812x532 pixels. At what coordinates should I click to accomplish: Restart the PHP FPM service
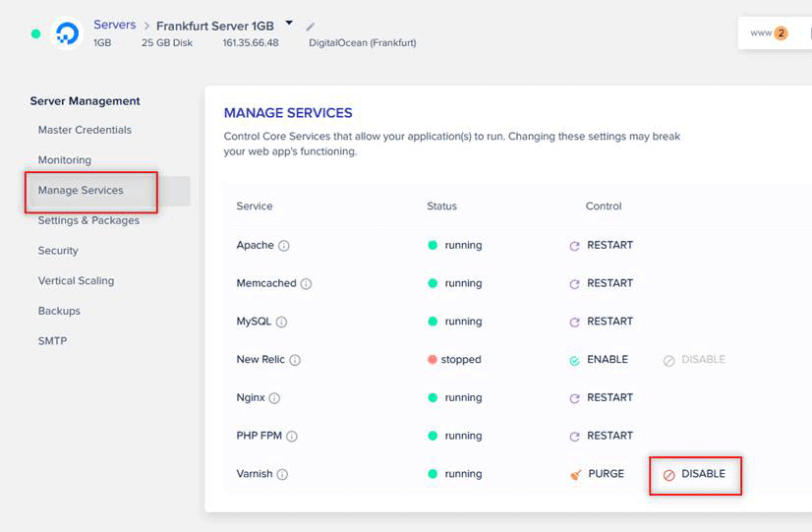602,436
